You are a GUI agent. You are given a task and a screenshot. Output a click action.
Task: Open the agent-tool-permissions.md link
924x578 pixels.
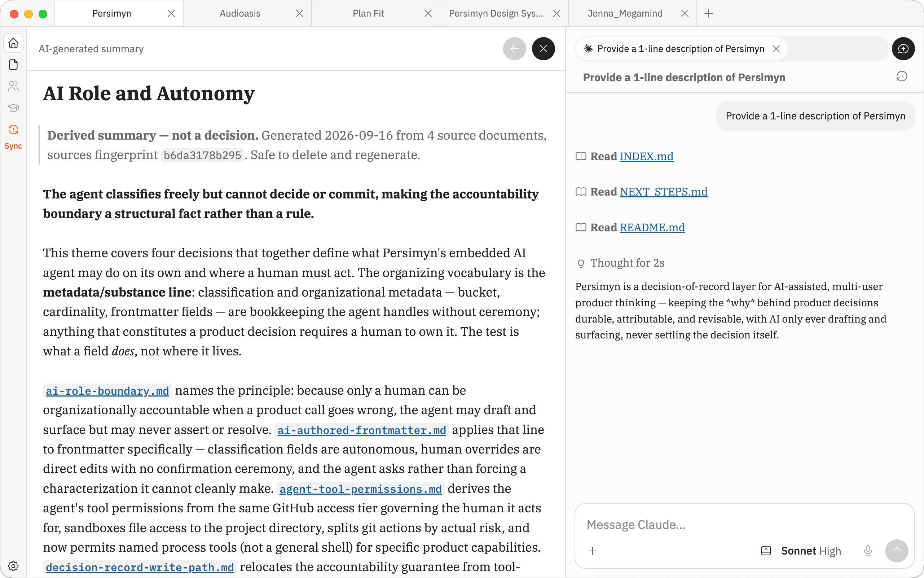[360, 489]
